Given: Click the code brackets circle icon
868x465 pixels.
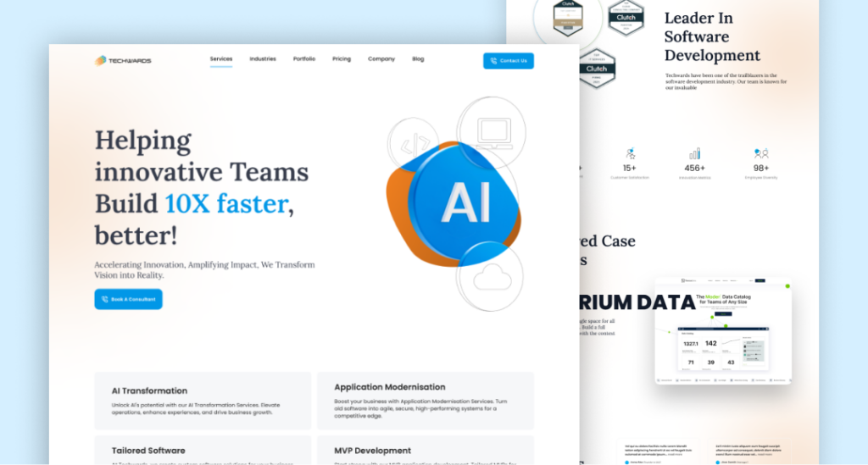Looking at the screenshot, I should (413, 141).
